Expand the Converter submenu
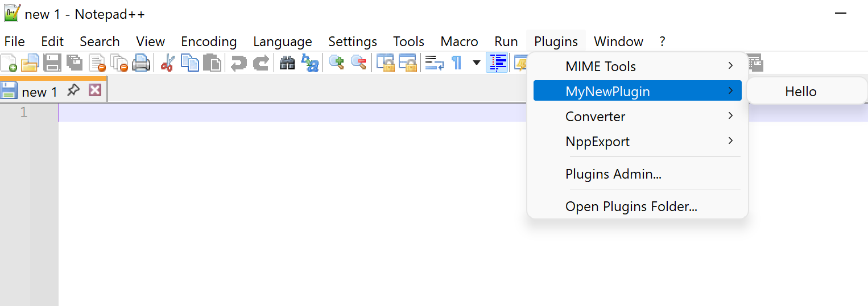This screenshot has width=868, height=306. tap(638, 116)
